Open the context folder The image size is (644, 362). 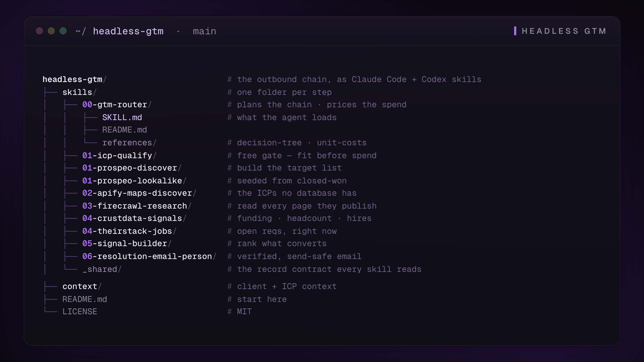tap(82, 287)
